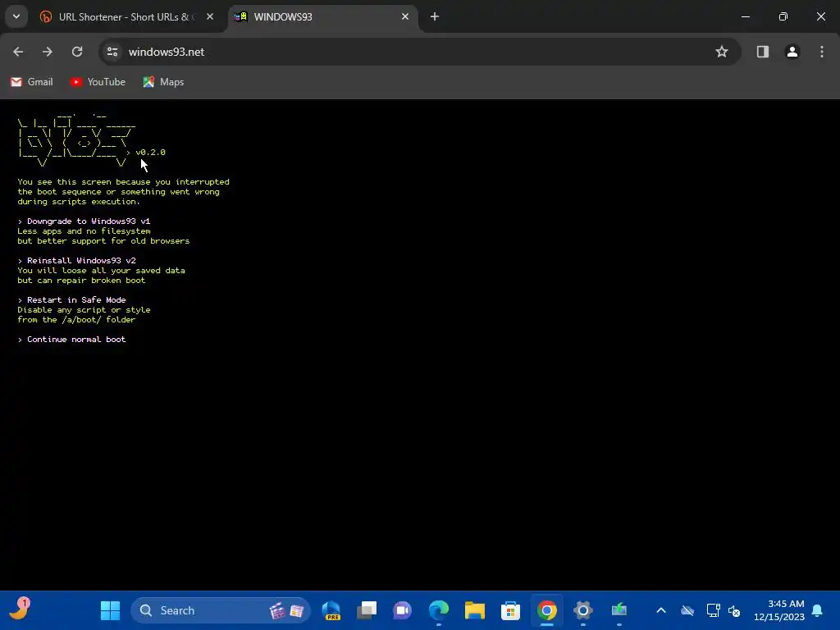Screen dimensions: 840x630
Task: View site information icon
Action: [112, 52]
